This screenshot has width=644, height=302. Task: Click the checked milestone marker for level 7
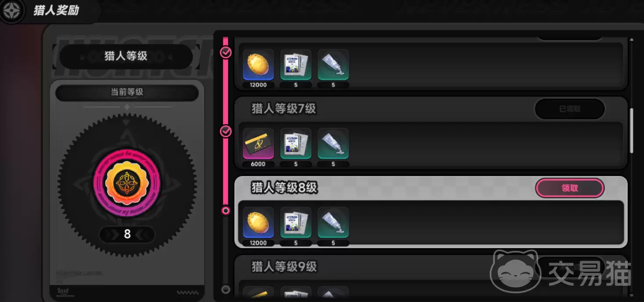pyautogui.click(x=226, y=131)
